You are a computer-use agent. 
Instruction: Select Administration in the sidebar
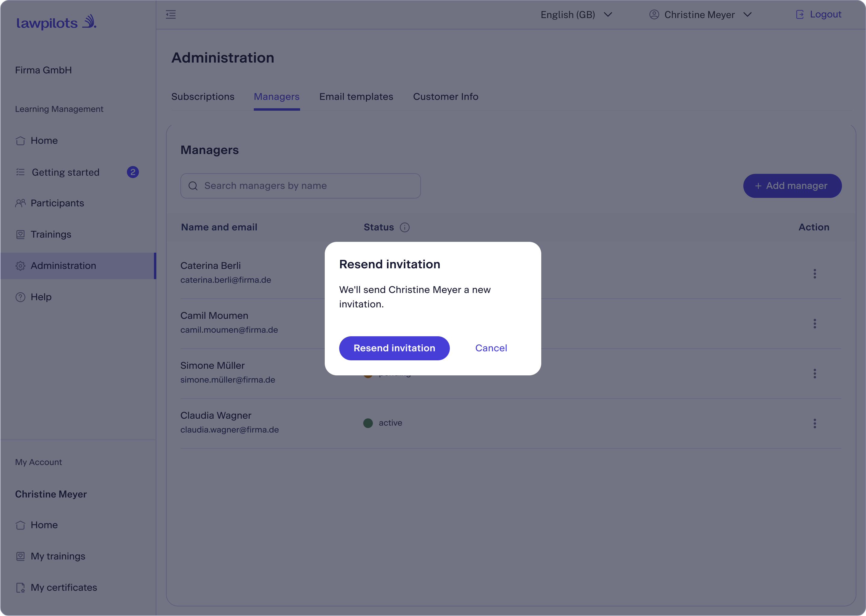(x=78, y=266)
